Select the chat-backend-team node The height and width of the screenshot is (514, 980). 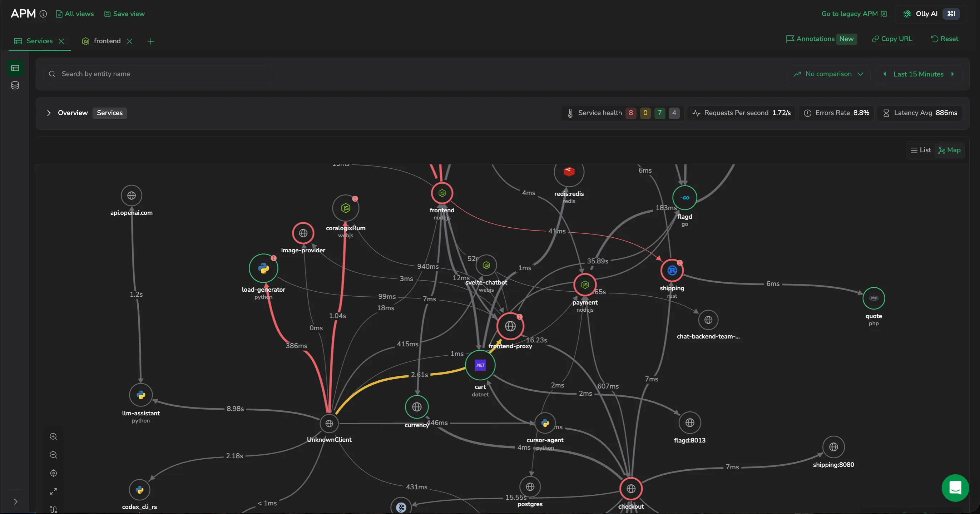coord(708,320)
